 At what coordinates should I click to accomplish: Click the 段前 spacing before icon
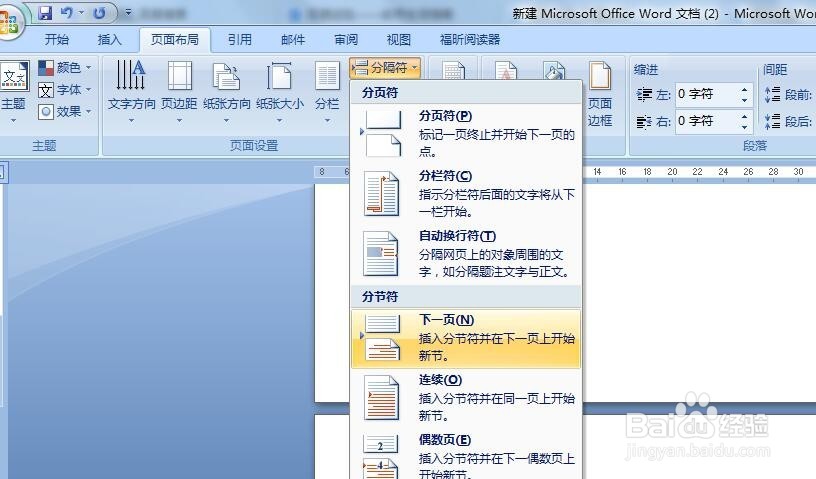click(x=772, y=94)
